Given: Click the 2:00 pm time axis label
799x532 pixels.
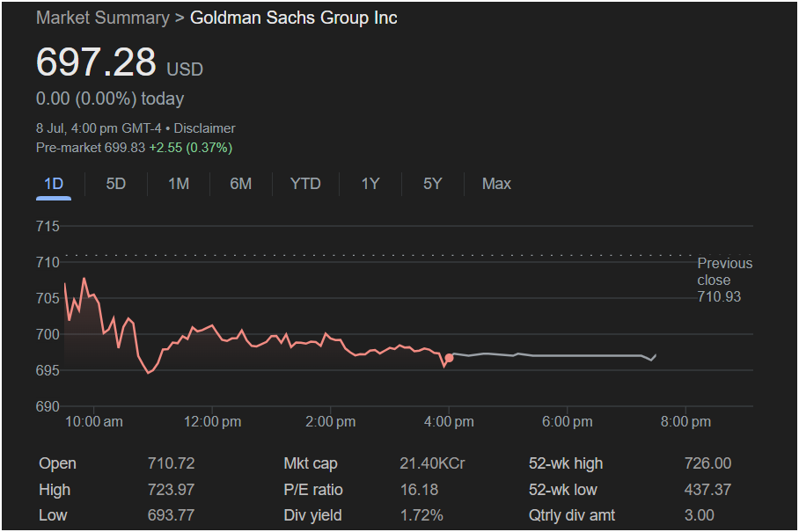Looking at the screenshot, I should coord(331,421).
